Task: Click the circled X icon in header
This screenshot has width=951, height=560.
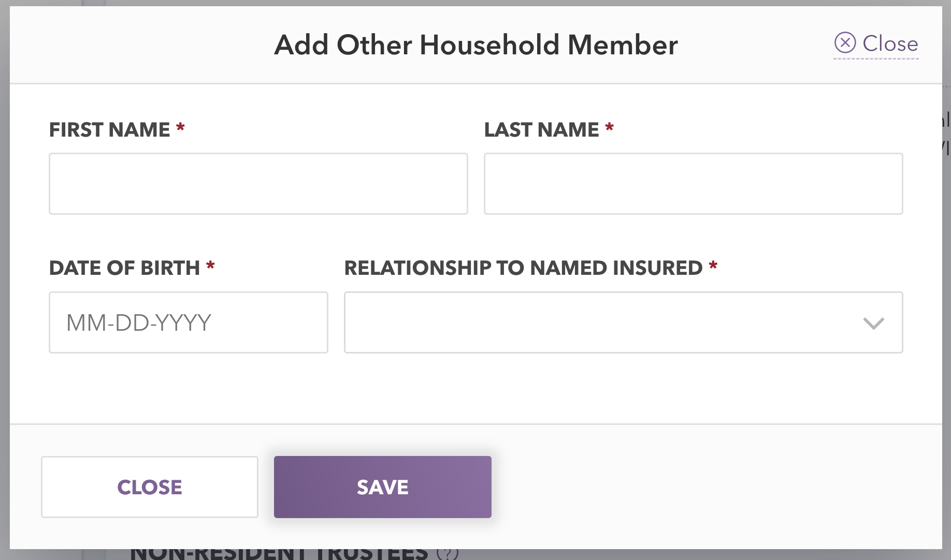Action: [845, 42]
